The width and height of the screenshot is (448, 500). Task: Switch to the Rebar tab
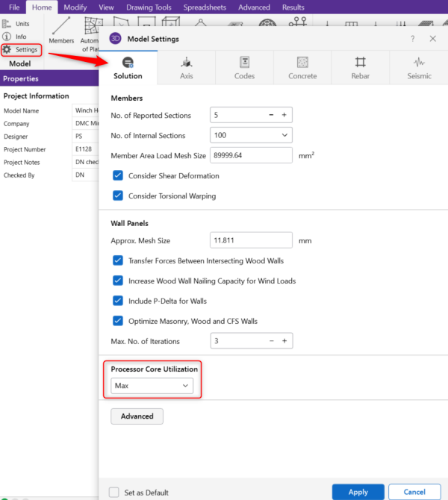(361, 68)
